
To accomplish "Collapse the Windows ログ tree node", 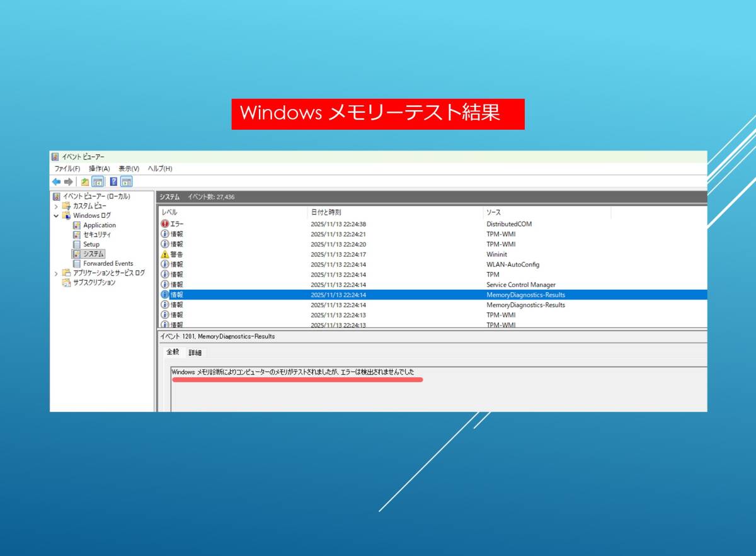I will coord(56,215).
